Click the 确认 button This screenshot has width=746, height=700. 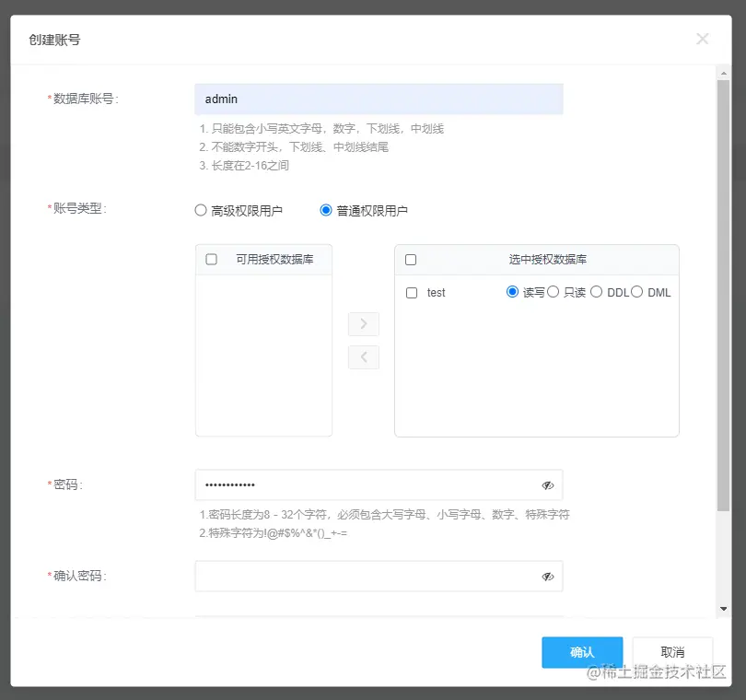coord(582,652)
